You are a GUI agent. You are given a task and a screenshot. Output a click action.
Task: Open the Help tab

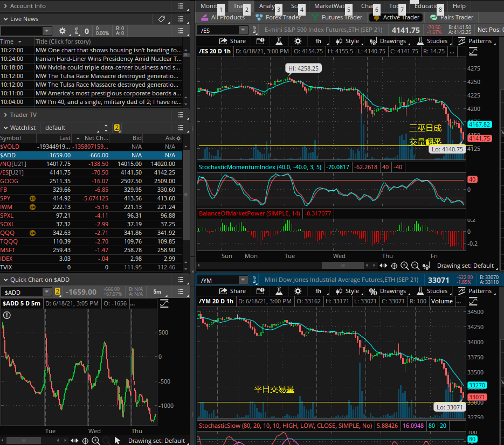tap(459, 6)
